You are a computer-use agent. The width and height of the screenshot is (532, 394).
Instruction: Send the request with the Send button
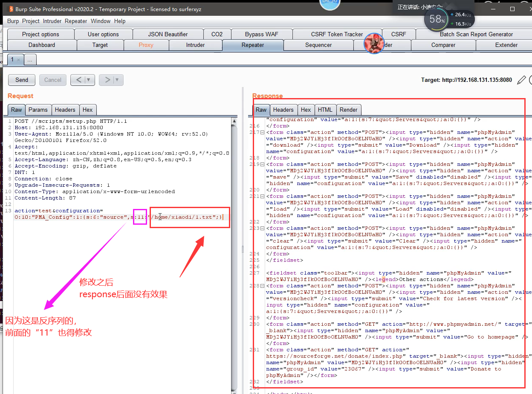click(22, 80)
